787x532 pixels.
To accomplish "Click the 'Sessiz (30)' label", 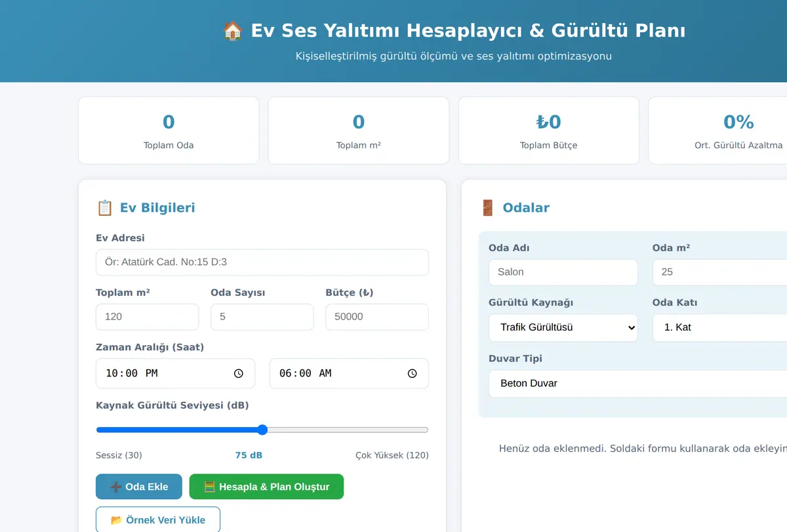I will [x=119, y=455].
